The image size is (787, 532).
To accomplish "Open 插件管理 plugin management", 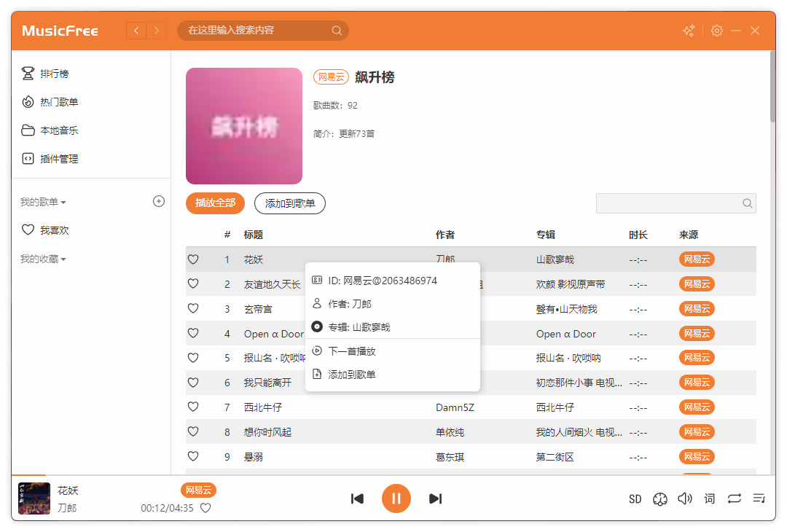I will coord(50,159).
